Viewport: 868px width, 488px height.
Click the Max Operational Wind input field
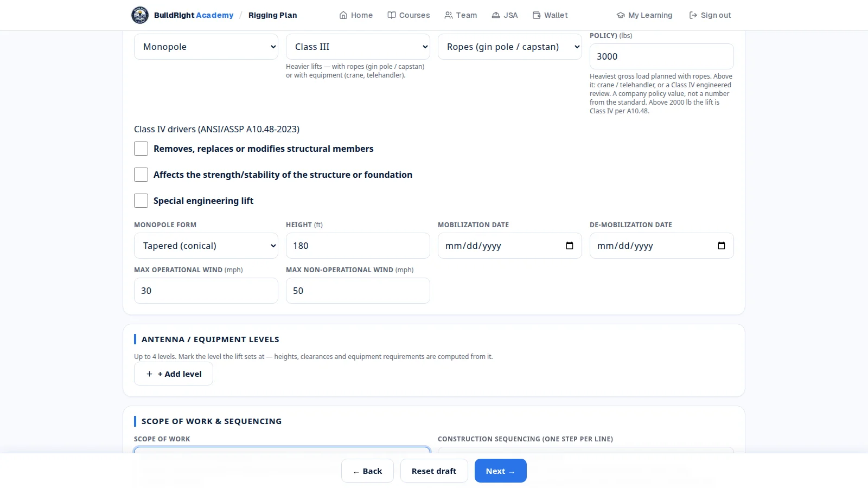[x=206, y=291]
